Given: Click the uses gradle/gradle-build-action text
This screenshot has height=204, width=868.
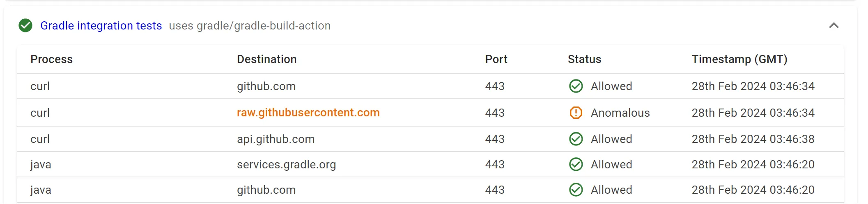Looking at the screenshot, I should (x=250, y=25).
